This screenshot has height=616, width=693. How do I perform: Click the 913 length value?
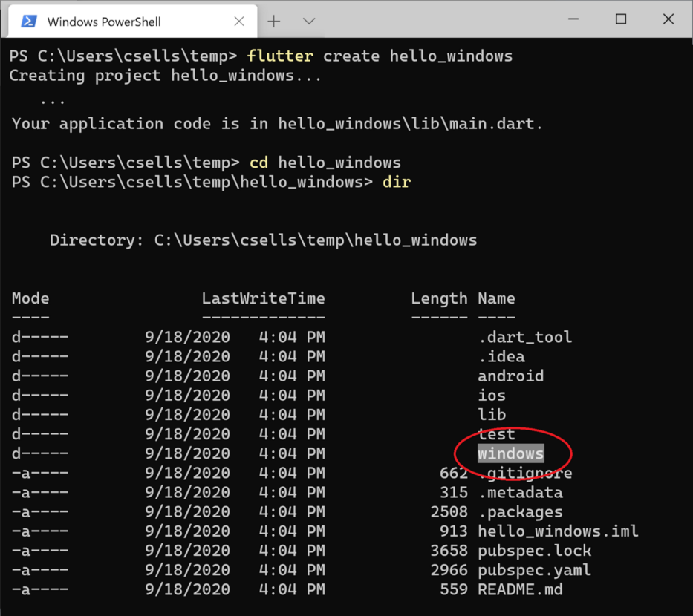pyautogui.click(x=454, y=531)
